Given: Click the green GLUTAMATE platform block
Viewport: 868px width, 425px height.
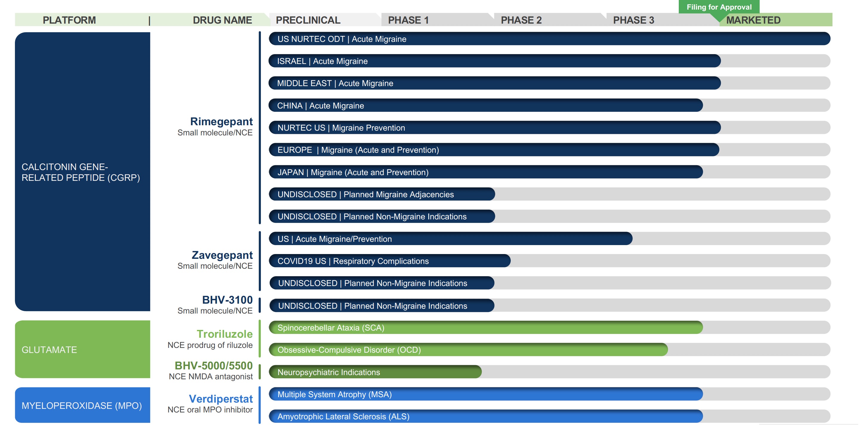Looking at the screenshot, I should coord(82,349).
